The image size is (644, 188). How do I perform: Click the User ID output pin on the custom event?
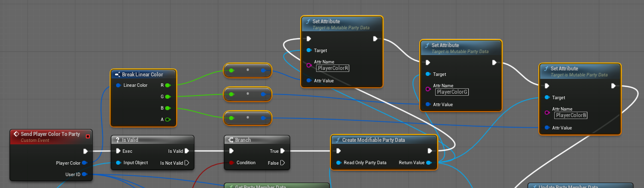[84, 174]
